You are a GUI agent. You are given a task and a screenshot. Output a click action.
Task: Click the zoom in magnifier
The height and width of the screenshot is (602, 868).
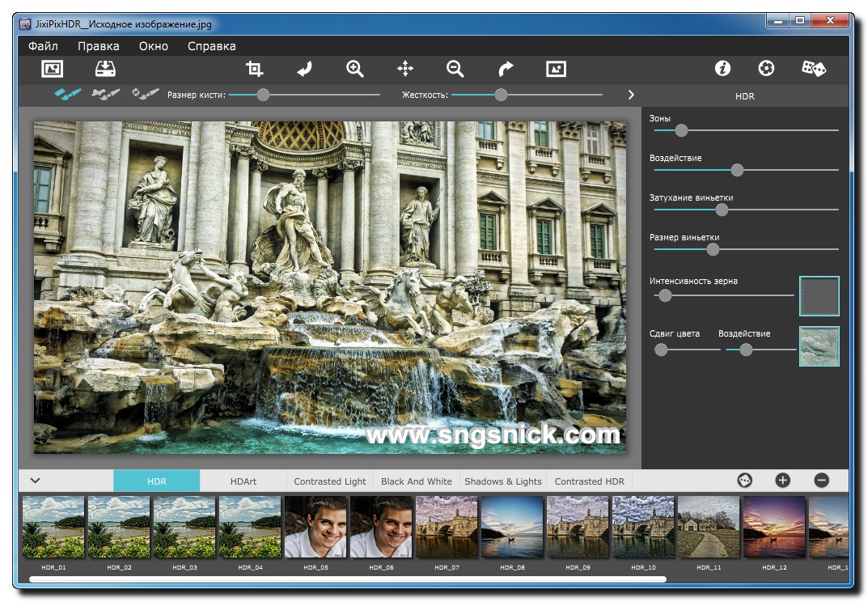click(354, 69)
